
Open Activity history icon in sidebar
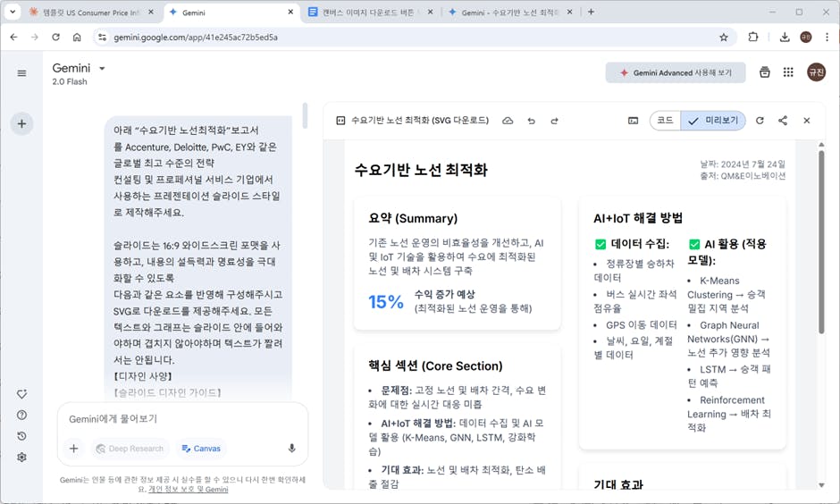click(x=21, y=436)
